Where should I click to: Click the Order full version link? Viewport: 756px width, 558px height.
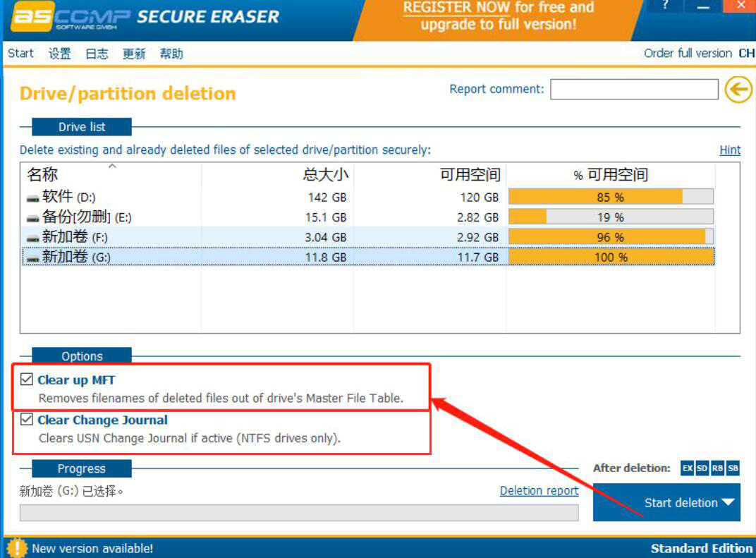coord(688,53)
